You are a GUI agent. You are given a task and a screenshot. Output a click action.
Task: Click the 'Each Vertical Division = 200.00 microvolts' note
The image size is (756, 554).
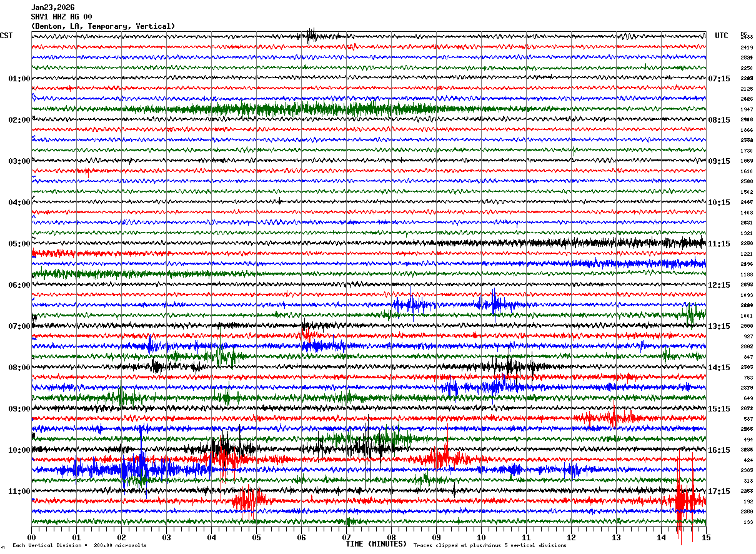[80, 546]
